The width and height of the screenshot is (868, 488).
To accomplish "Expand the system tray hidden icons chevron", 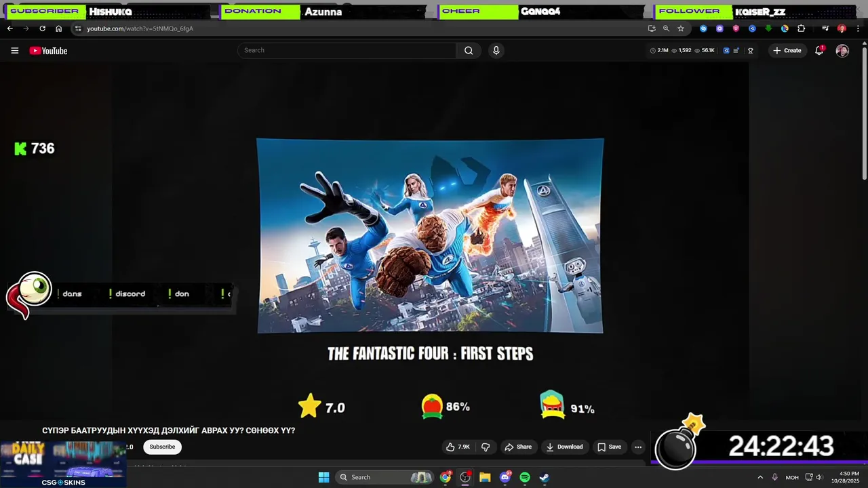I will tap(760, 477).
